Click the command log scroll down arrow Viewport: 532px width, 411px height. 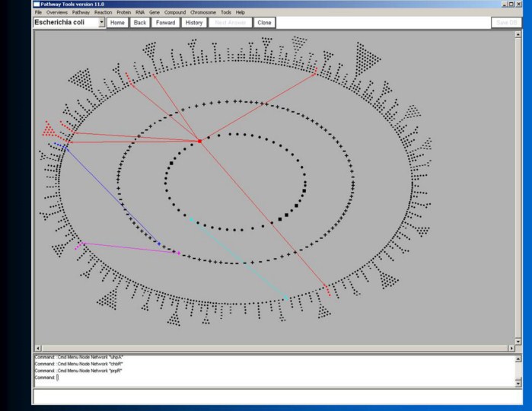pyautogui.click(x=518, y=383)
